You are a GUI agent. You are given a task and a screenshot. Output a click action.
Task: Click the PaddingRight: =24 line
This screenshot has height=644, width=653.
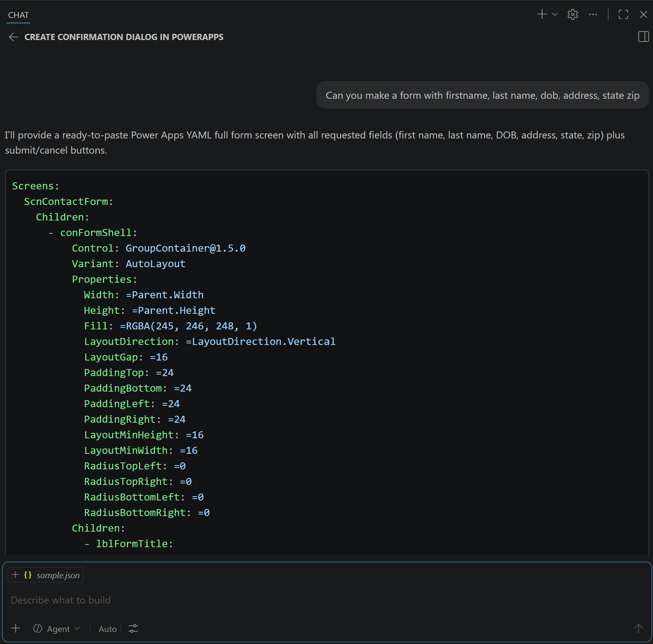pos(135,419)
